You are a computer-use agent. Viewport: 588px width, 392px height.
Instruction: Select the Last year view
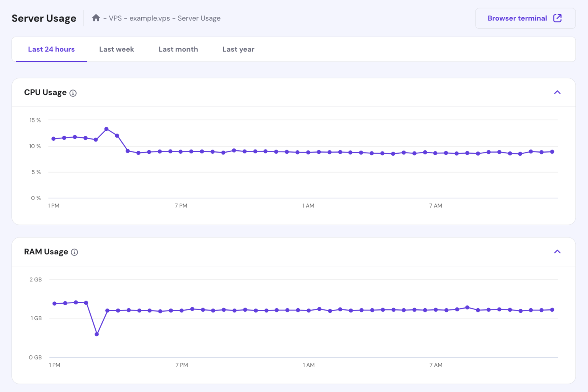[x=238, y=49]
